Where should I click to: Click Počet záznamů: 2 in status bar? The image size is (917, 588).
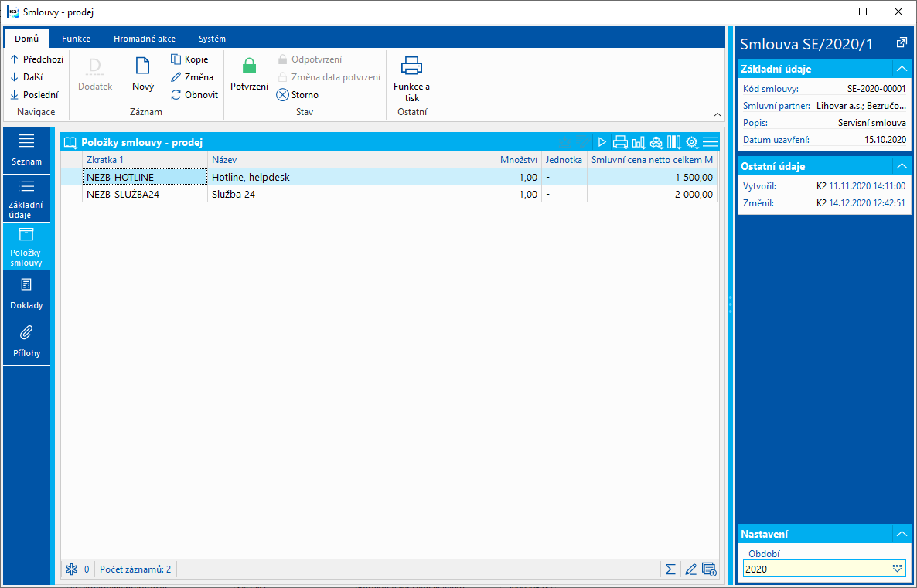point(135,569)
